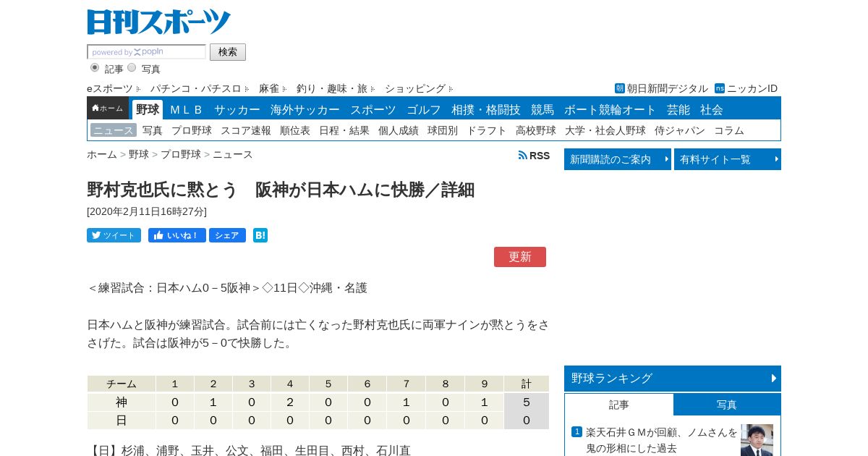Select the 野球 main tab

(148, 109)
